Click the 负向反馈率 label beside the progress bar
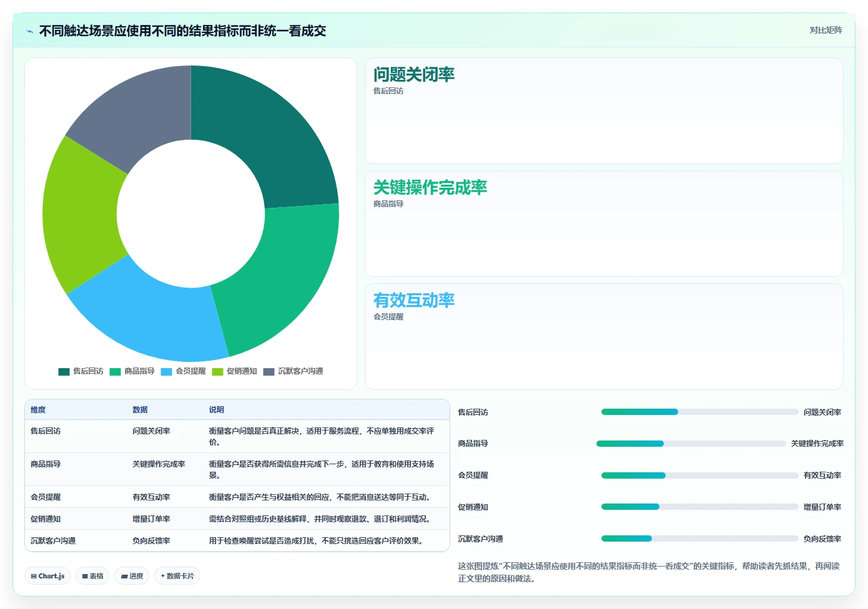The image size is (868, 609). coord(822,539)
